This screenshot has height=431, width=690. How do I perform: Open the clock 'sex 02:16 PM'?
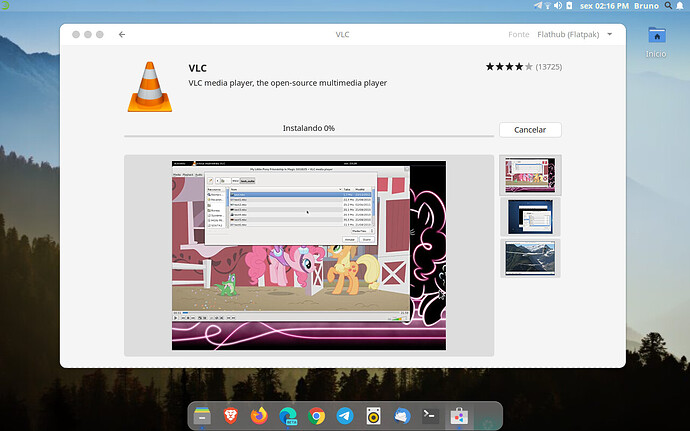(x=604, y=6)
